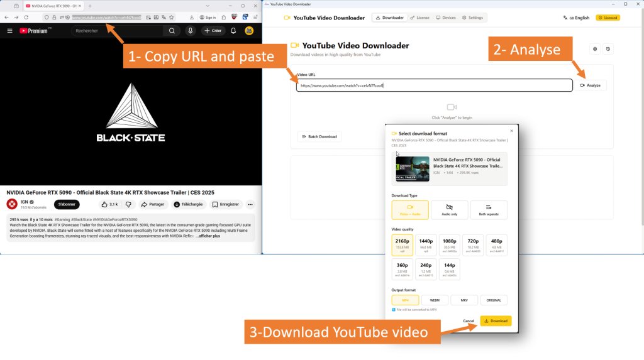Select Audio only download type

click(x=449, y=210)
